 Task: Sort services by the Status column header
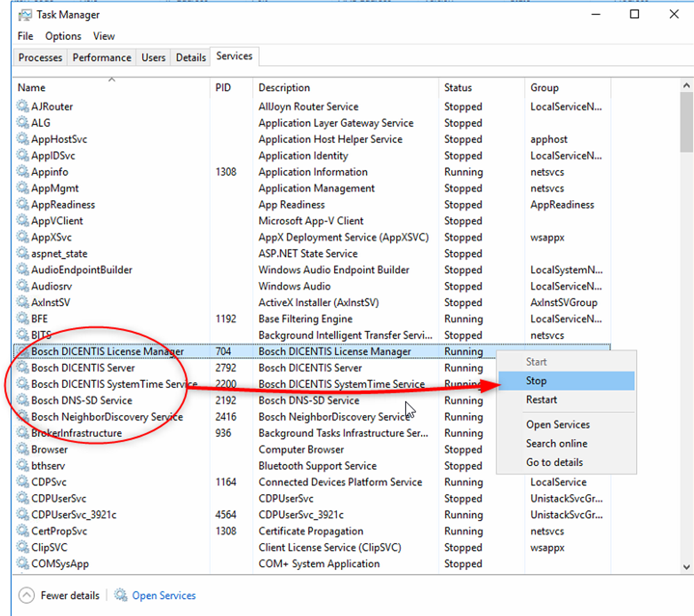[458, 88]
